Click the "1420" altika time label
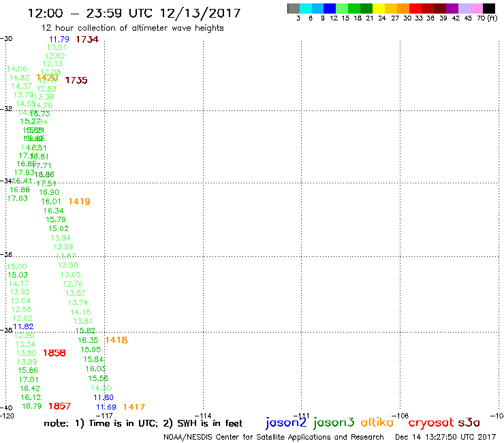Image resolution: width=504 pixels, height=443 pixels. click(47, 78)
